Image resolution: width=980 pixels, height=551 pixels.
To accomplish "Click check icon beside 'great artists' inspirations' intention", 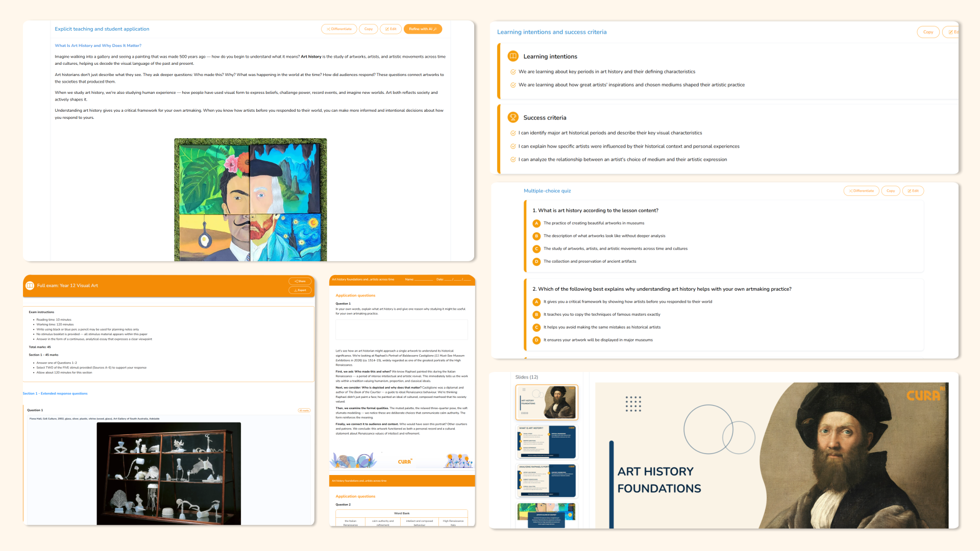I will [x=513, y=85].
